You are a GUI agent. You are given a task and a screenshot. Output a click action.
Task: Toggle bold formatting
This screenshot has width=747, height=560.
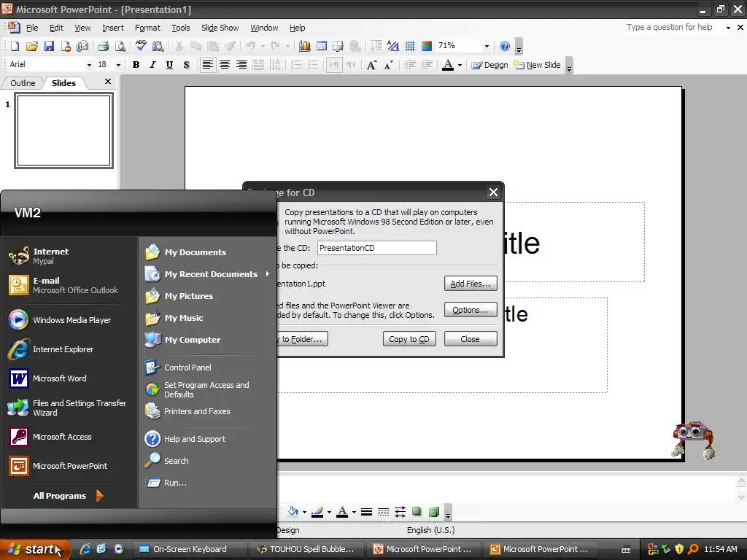(x=136, y=65)
